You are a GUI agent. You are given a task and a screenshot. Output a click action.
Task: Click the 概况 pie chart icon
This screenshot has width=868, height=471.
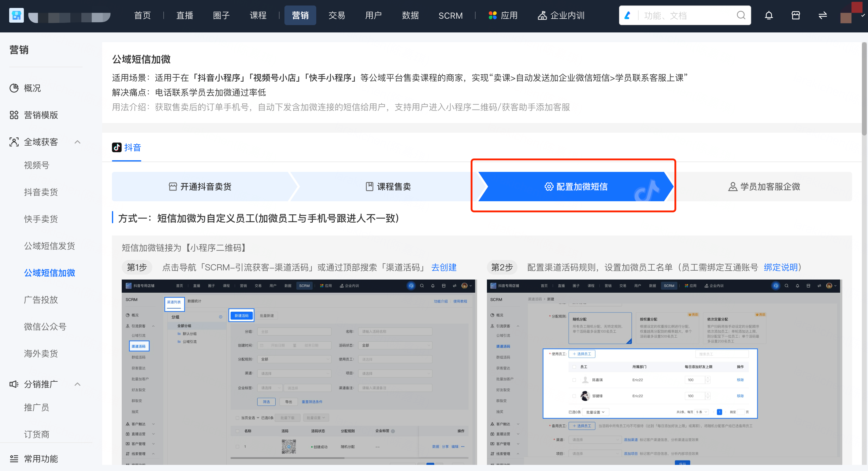pos(14,88)
